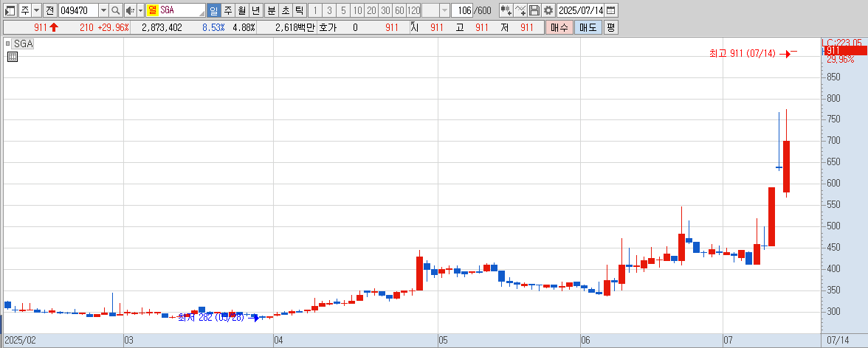Click the 평 button
This screenshot has width=868, height=348.
tap(610, 28)
